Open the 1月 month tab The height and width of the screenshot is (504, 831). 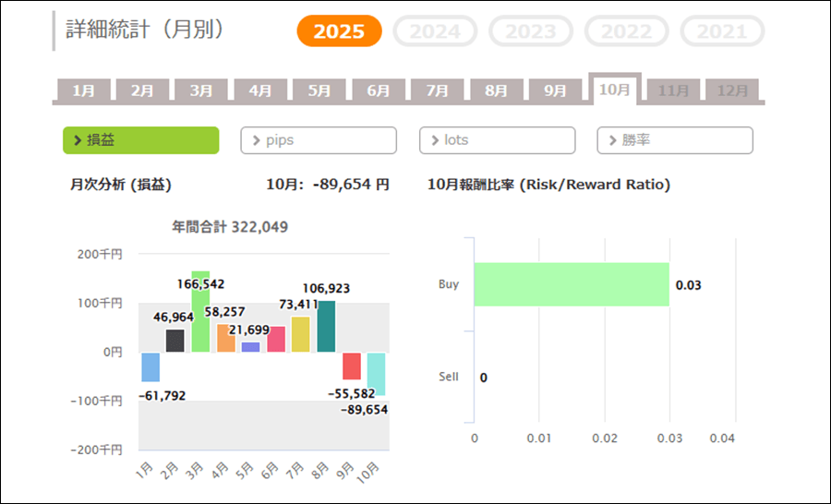83,90
